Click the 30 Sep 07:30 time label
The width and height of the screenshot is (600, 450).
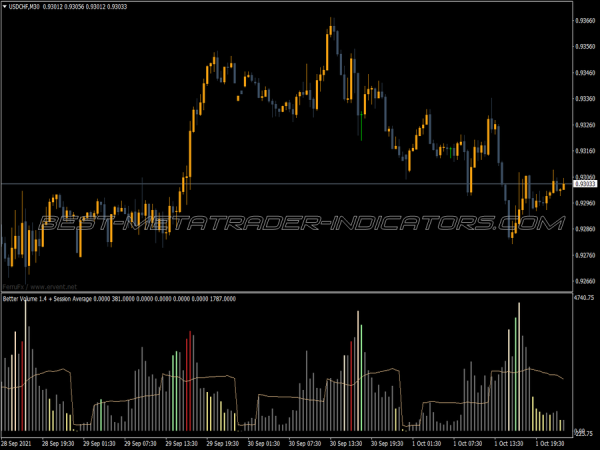tap(305, 443)
